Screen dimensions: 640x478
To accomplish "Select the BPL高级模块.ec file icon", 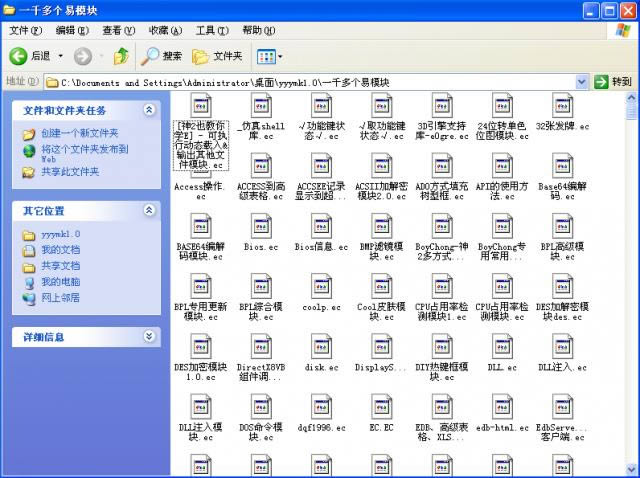I will (562, 226).
